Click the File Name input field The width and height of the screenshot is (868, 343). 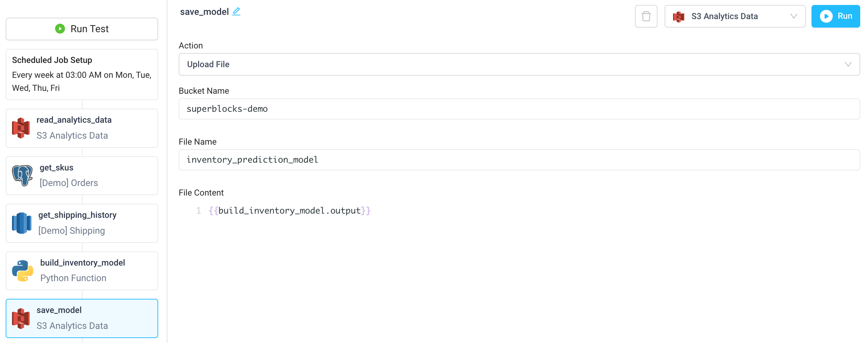pos(519,160)
